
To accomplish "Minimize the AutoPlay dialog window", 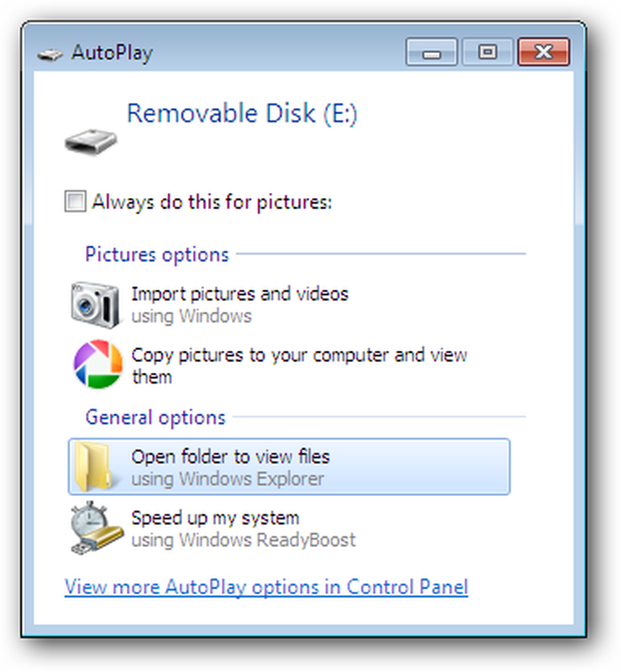I will tap(431, 52).
